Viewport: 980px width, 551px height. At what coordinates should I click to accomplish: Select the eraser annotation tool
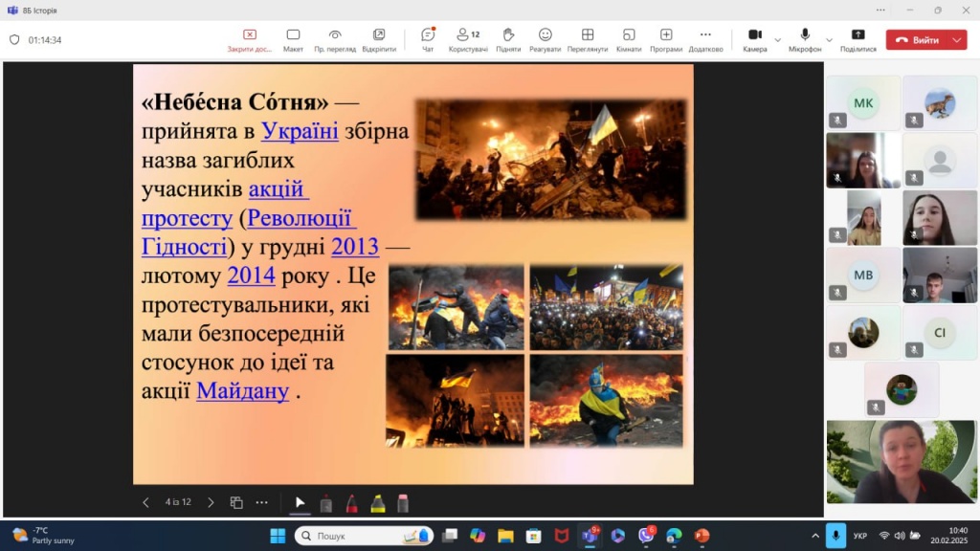pos(403,503)
